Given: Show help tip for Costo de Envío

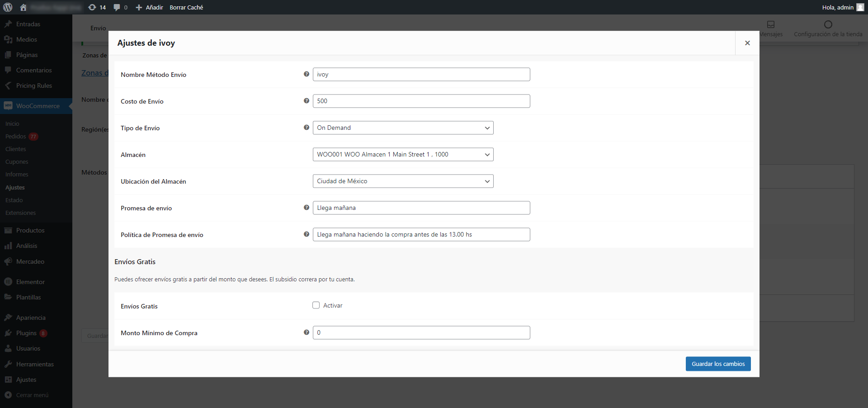Looking at the screenshot, I should (x=307, y=101).
